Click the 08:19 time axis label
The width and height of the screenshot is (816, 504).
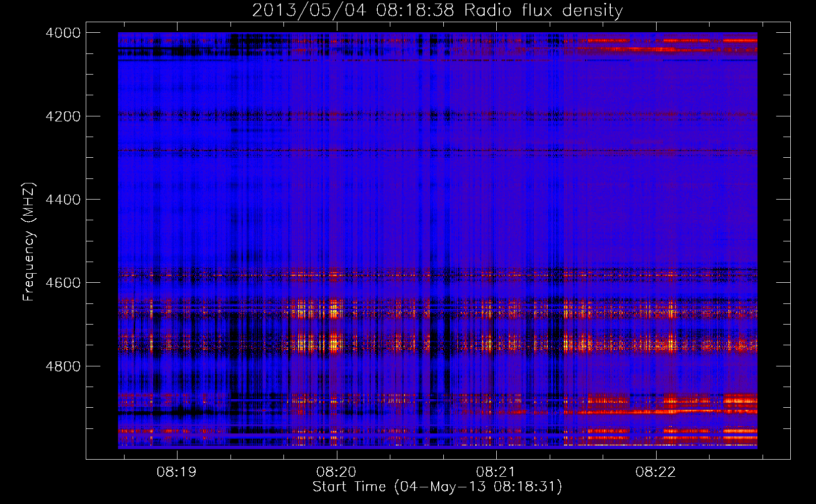click(177, 472)
